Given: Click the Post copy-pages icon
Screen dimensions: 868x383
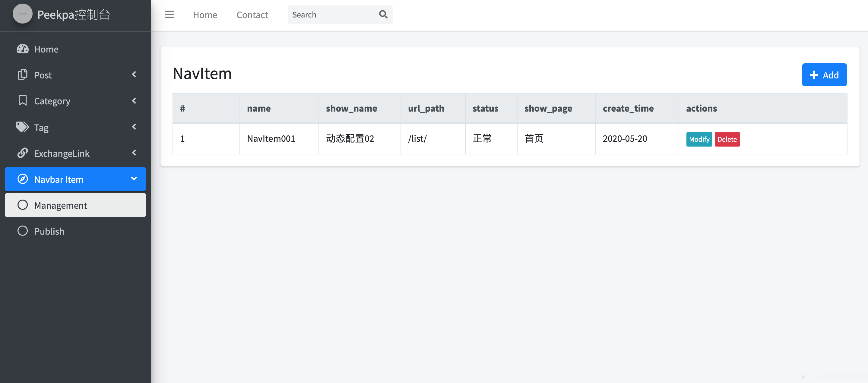Looking at the screenshot, I should pyautogui.click(x=23, y=74).
